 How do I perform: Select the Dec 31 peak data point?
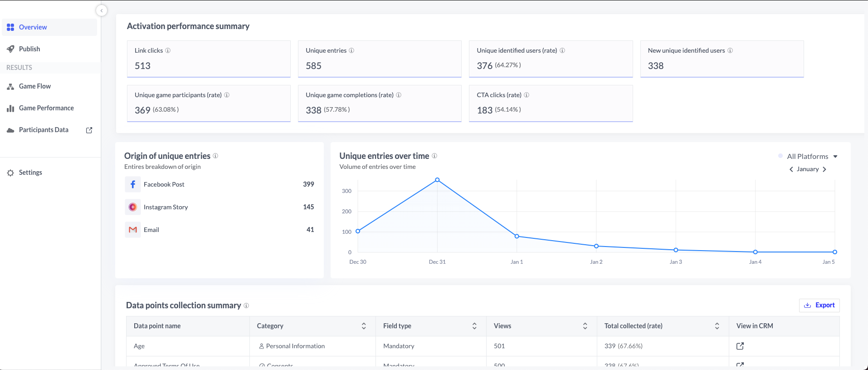click(437, 180)
